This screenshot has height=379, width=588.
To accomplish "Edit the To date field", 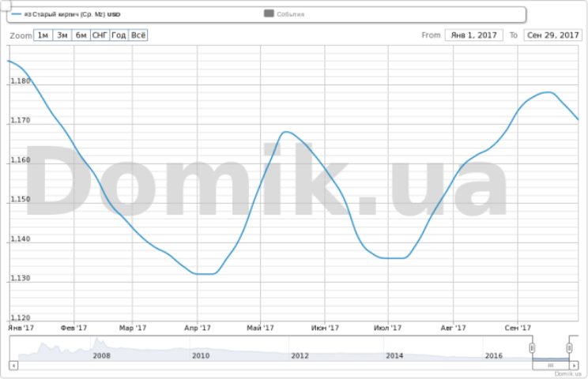I will click(552, 36).
